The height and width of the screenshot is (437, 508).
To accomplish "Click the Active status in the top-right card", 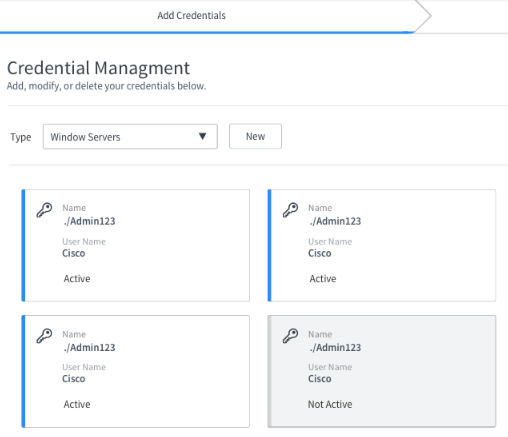I will click(x=323, y=279).
